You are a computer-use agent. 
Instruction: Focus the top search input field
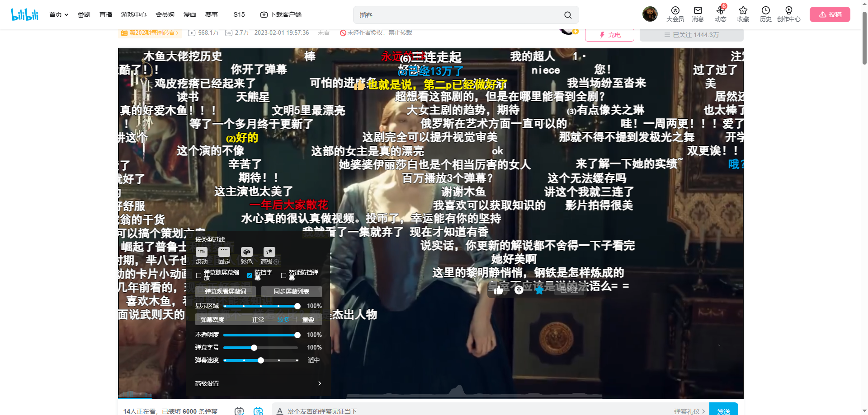tap(459, 15)
